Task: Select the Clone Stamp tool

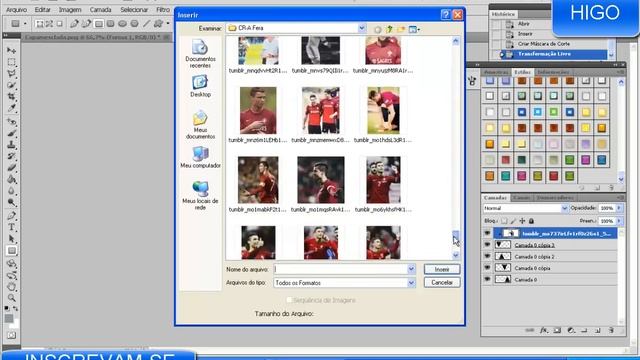Action: 11,145
